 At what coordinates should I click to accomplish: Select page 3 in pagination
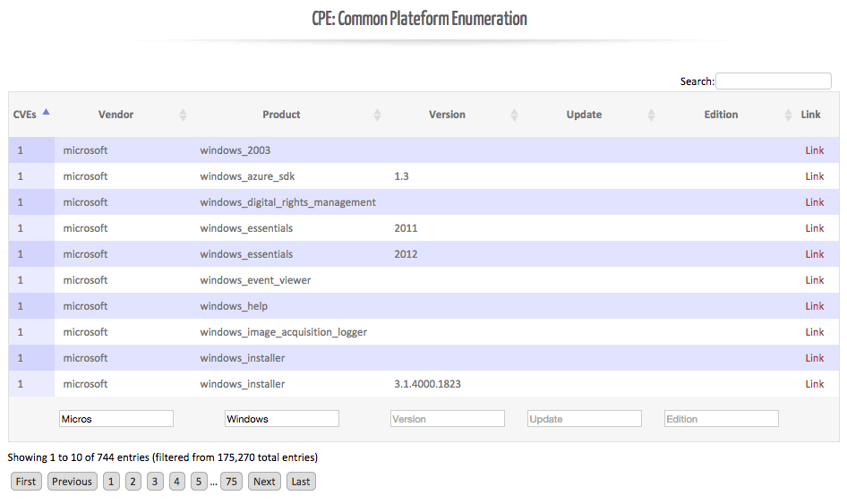click(155, 482)
